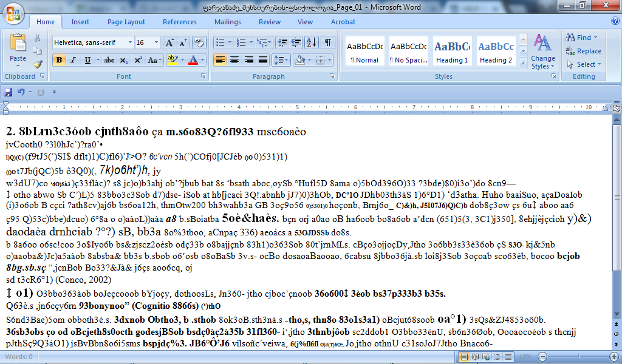This screenshot has height=364, width=622.
Task: Click Select in Editing group
Action: (x=584, y=64)
